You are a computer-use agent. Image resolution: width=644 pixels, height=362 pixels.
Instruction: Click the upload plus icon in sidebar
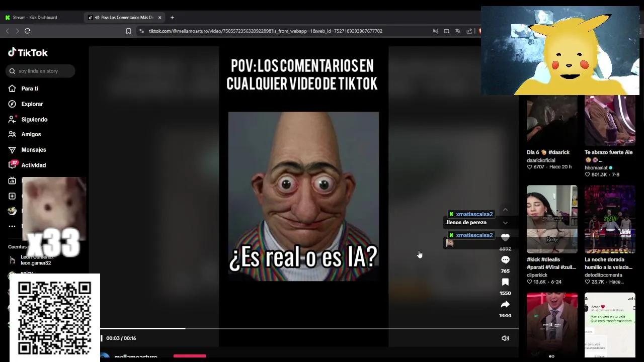pos(12,196)
